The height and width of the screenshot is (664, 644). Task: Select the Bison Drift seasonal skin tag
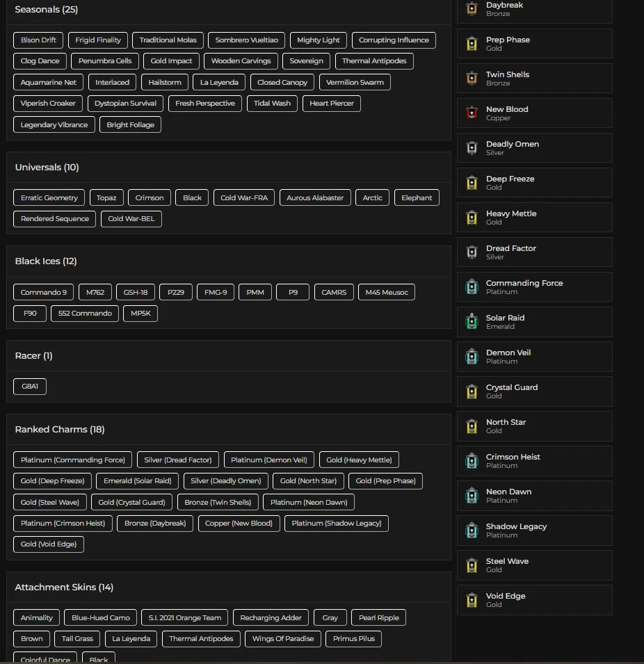[38, 40]
